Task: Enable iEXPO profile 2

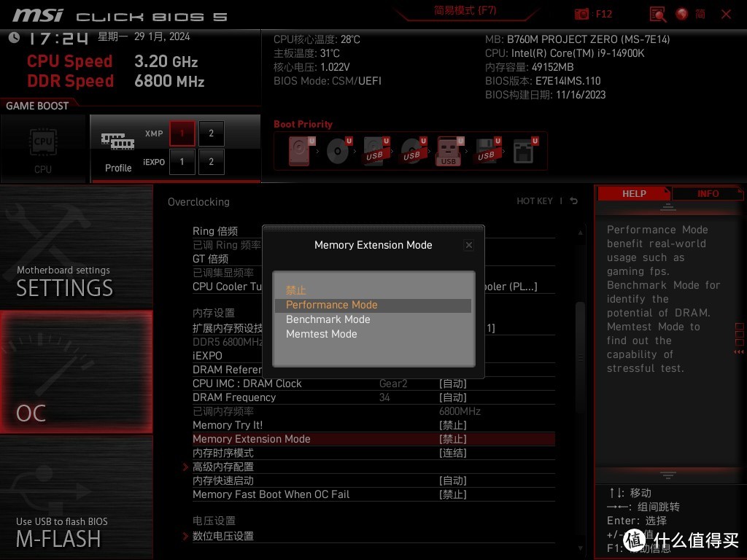Action: (x=211, y=162)
